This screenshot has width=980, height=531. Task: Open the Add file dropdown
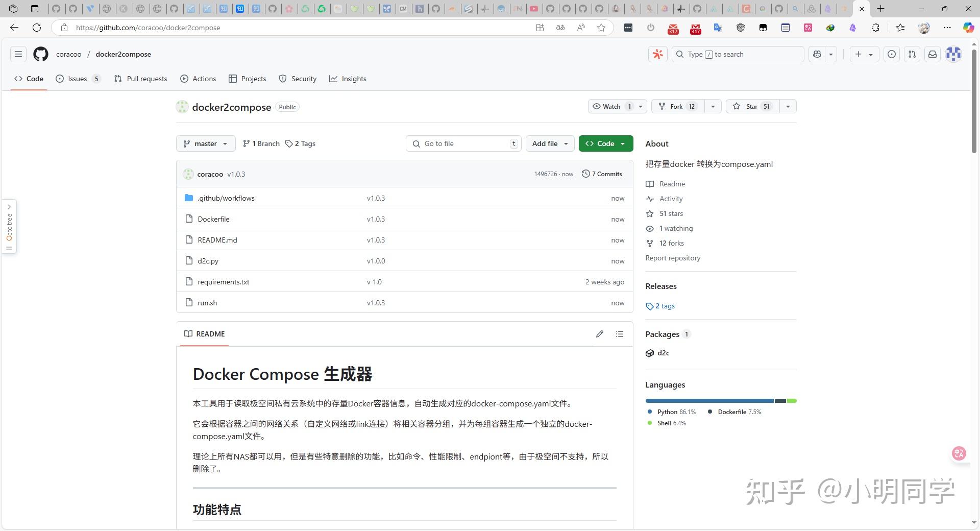[549, 143]
